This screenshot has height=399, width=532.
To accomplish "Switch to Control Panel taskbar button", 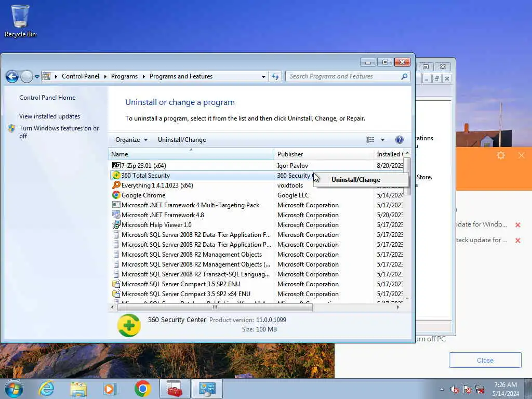I will (207, 389).
